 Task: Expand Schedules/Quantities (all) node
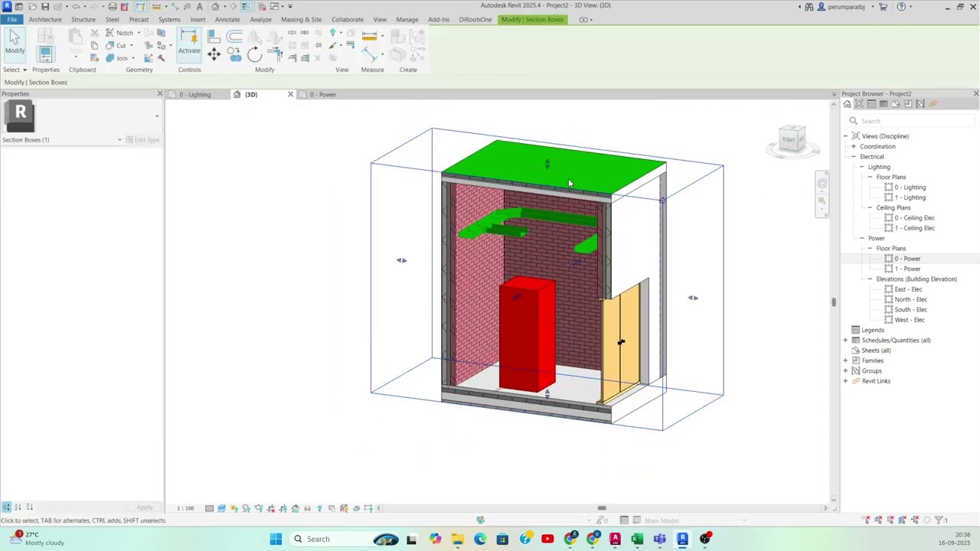845,341
